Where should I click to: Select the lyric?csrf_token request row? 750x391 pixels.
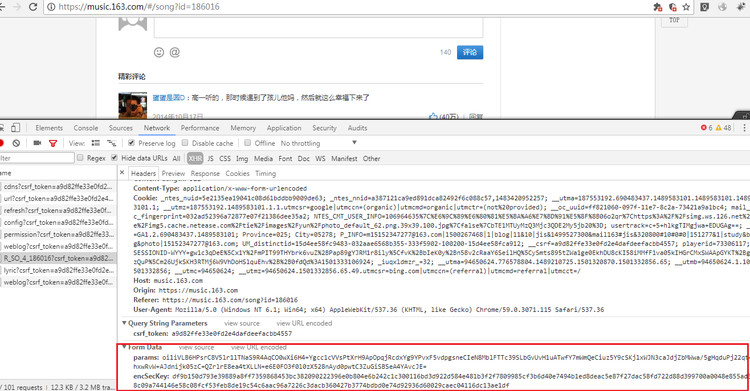pyautogui.click(x=57, y=270)
